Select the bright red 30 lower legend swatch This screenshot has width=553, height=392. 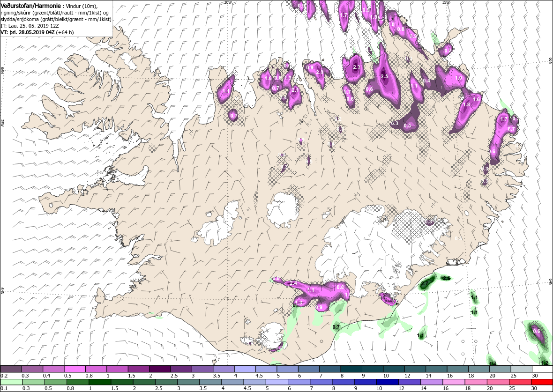(542, 382)
